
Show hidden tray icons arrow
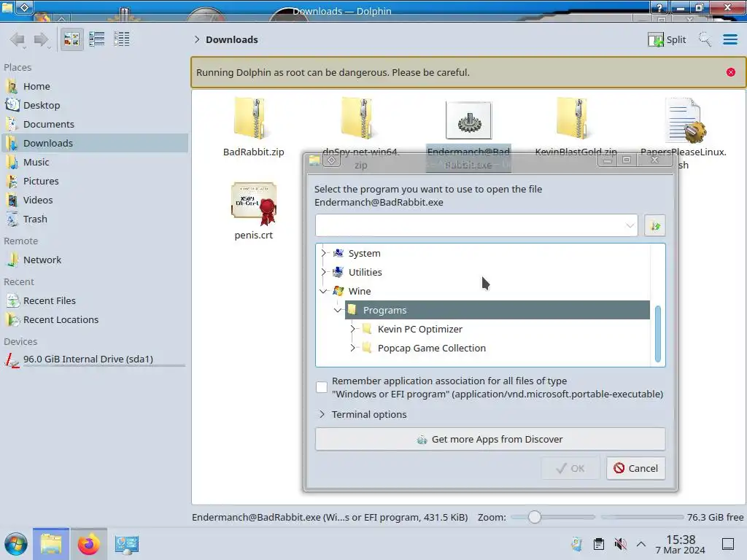click(641, 544)
